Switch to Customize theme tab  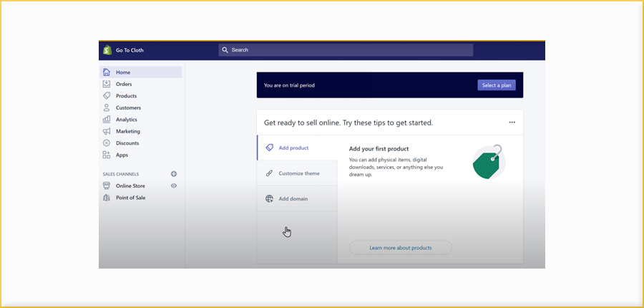[297, 173]
